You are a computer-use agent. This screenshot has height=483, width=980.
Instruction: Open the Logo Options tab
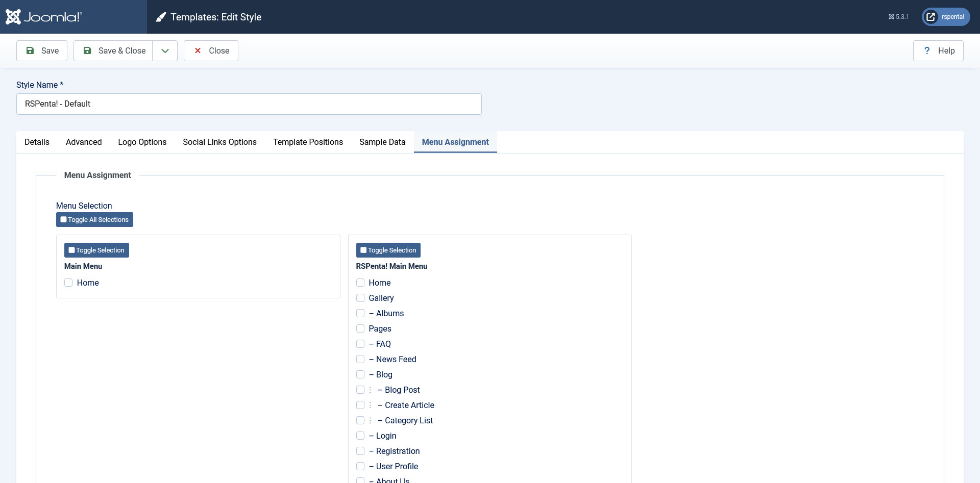142,142
